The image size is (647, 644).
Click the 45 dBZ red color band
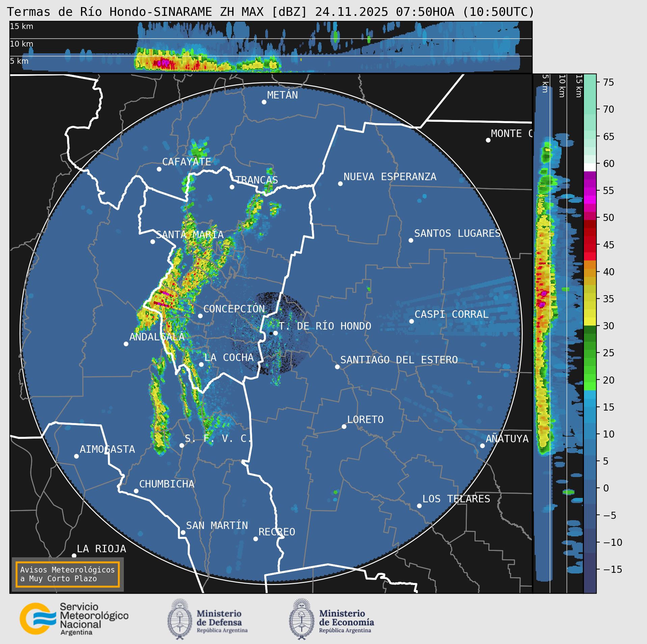click(590, 248)
